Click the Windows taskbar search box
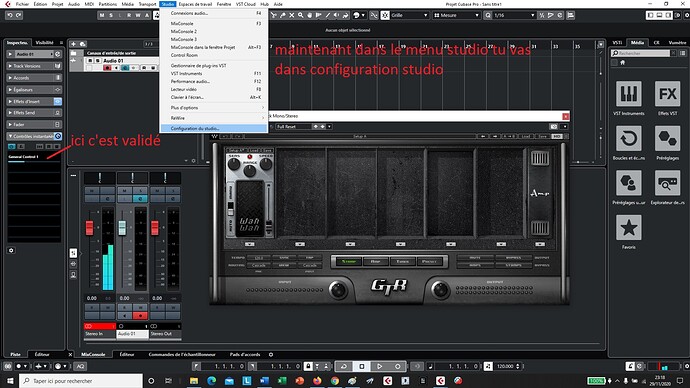The image size is (690, 388). pyautogui.click(x=82, y=381)
